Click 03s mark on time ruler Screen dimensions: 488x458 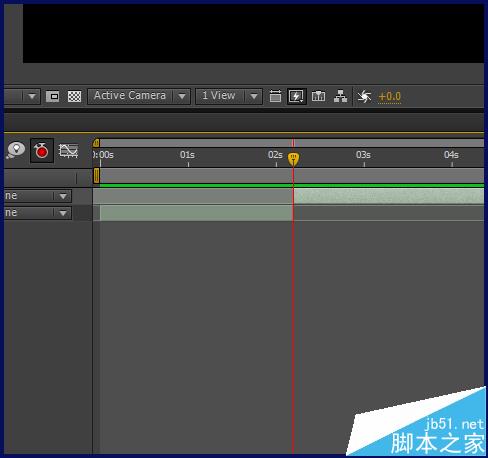(x=363, y=155)
